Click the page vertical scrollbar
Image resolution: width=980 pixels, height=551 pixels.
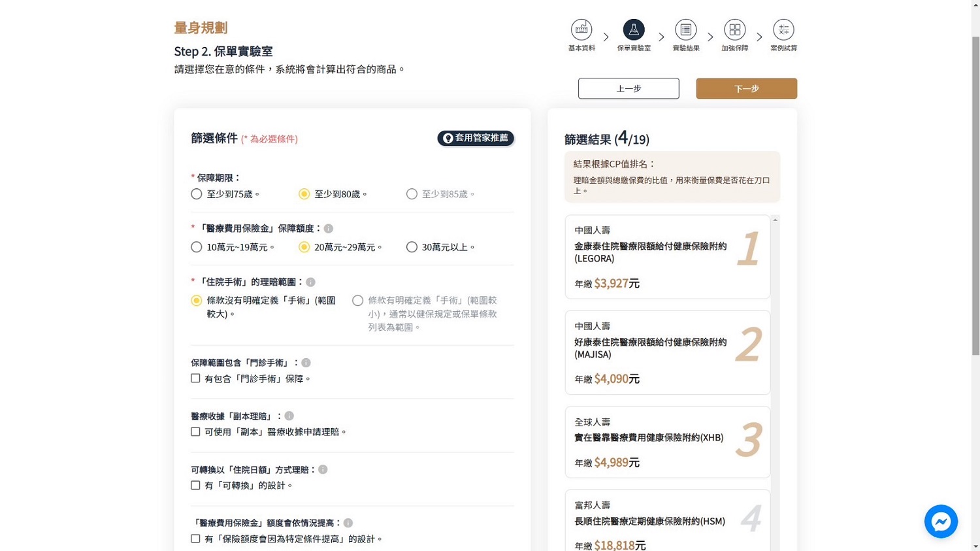975,196
